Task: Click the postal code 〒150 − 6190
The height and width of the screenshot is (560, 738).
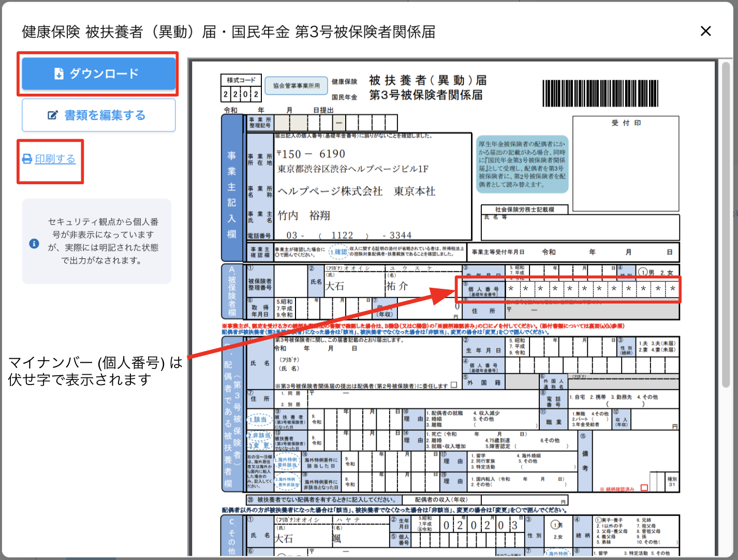Action: 311,154
